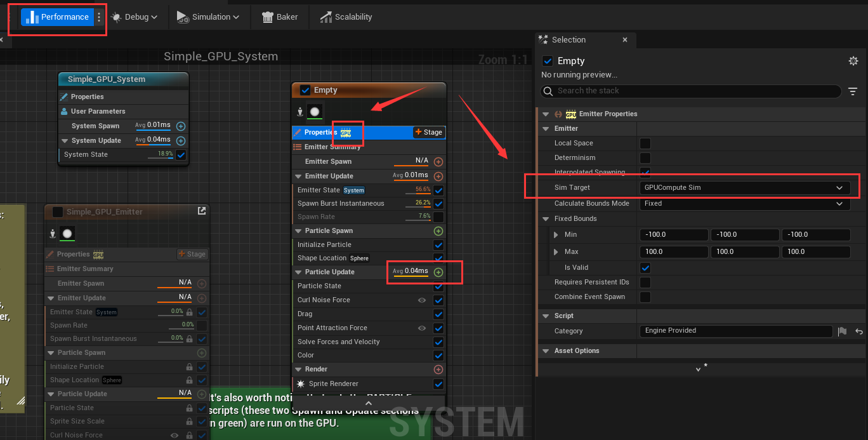Open the Debug menu
868x440 pixels.
pos(134,17)
